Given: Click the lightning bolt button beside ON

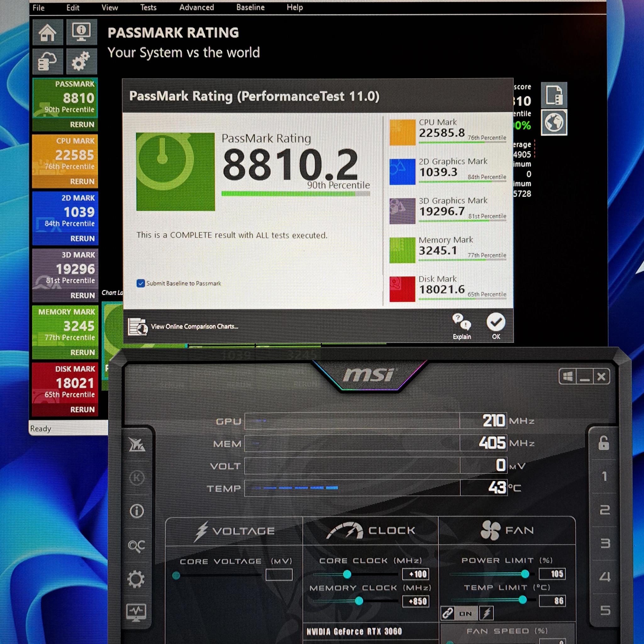Looking at the screenshot, I should [x=486, y=613].
